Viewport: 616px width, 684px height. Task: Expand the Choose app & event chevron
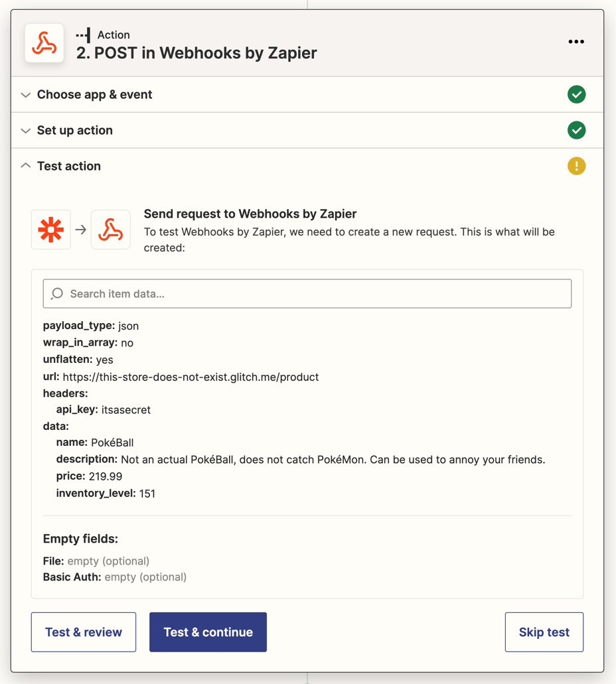(x=26, y=95)
